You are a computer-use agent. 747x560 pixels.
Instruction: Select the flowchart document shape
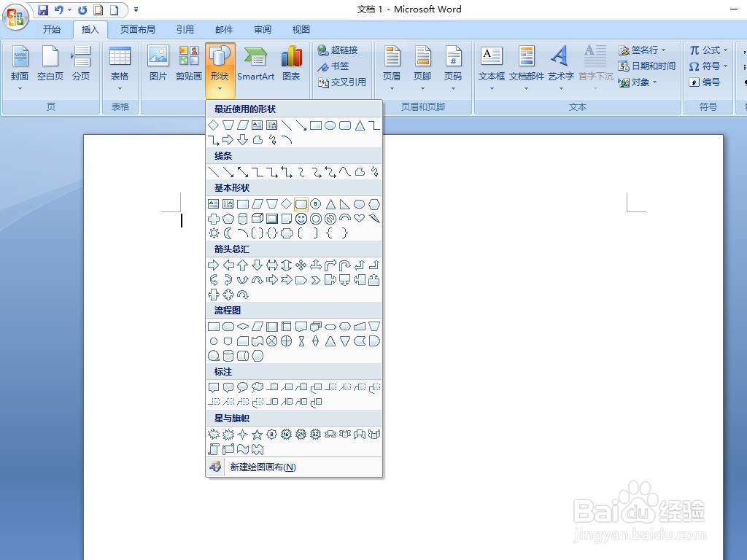coord(301,327)
